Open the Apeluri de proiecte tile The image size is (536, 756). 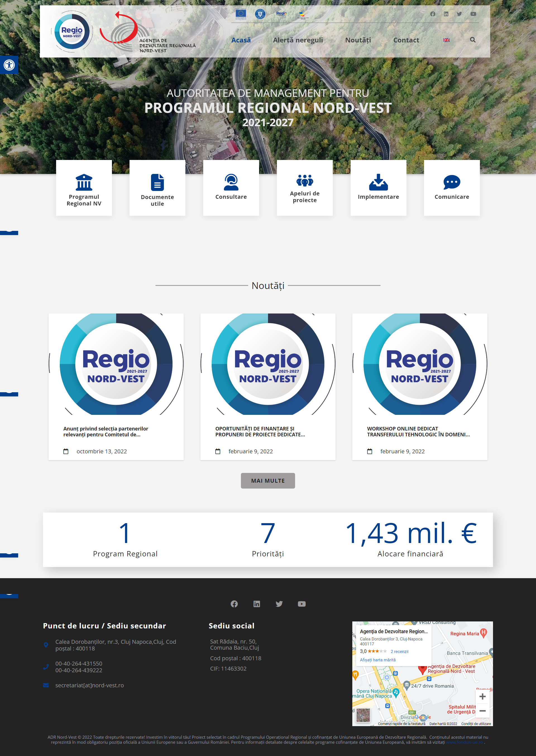click(305, 188)
